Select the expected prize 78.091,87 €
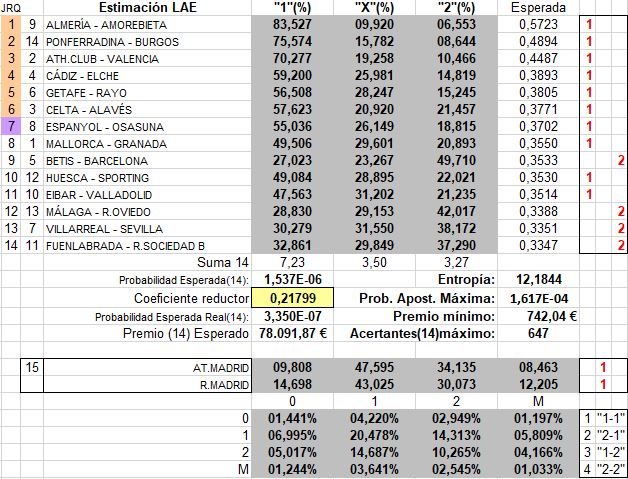The width and height of the screenshot is (628, 479). click(292, 333)
